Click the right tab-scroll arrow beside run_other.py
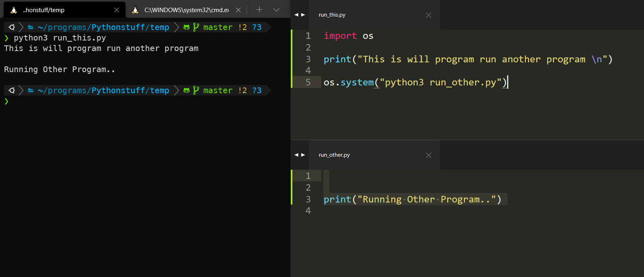The width and height of the screenshot is (644, 277). tap(303, 155)
